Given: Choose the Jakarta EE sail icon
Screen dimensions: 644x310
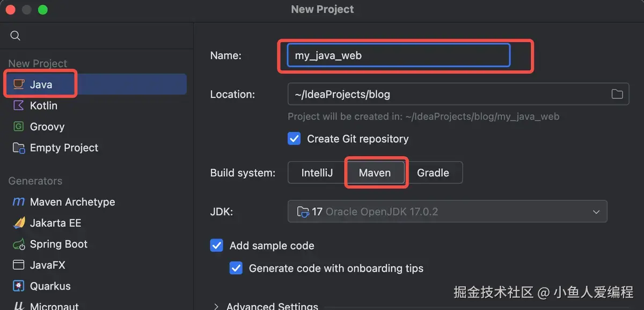Looking at the screenshot, I should point(19,223).
